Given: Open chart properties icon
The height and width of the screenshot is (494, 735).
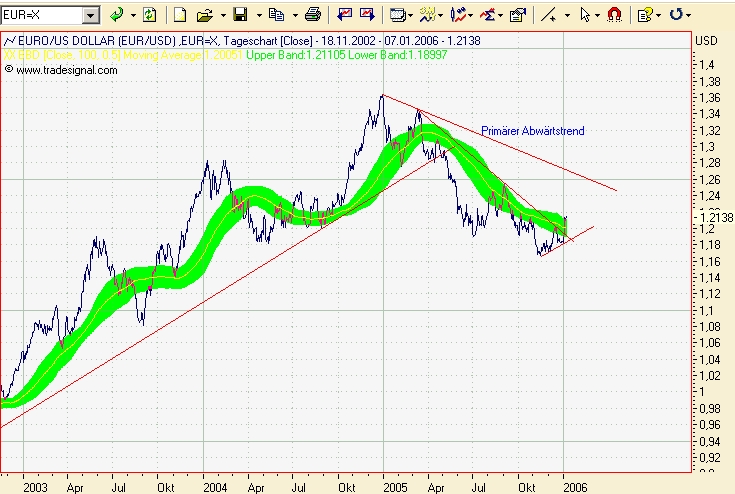Looking at the screenshot, I should click(518, 15).
